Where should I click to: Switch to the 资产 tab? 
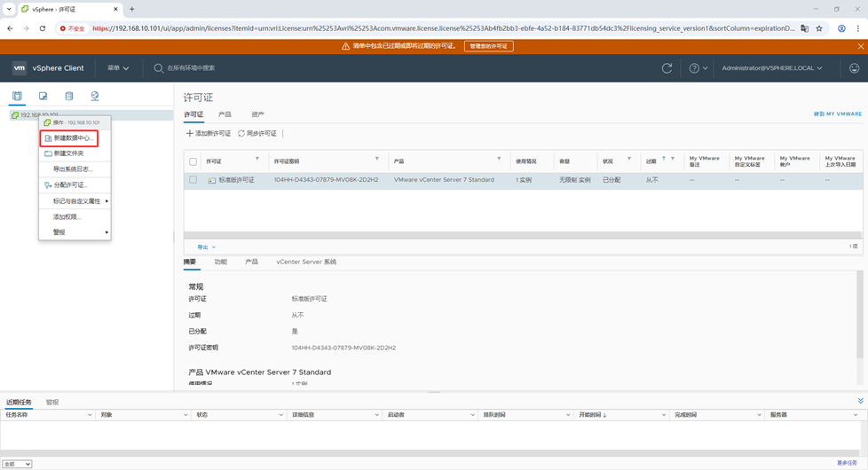[x=257, y=114]
